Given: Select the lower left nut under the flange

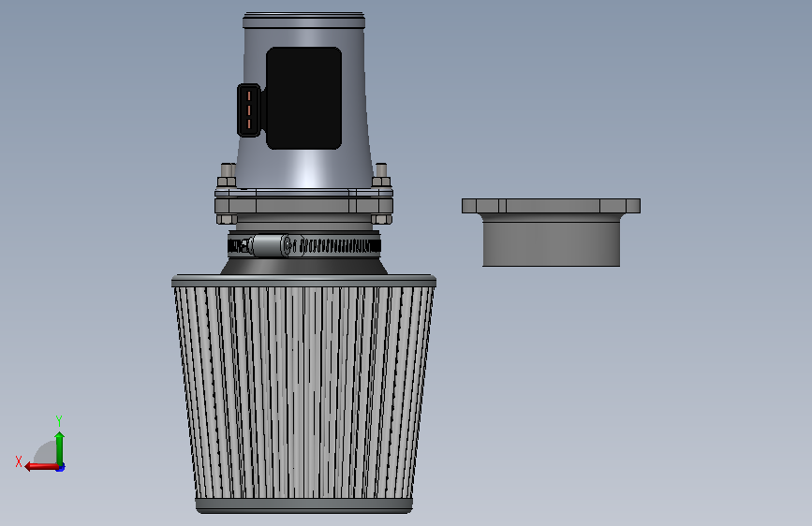Looking at the screenshot, I should tap(227, 220).
